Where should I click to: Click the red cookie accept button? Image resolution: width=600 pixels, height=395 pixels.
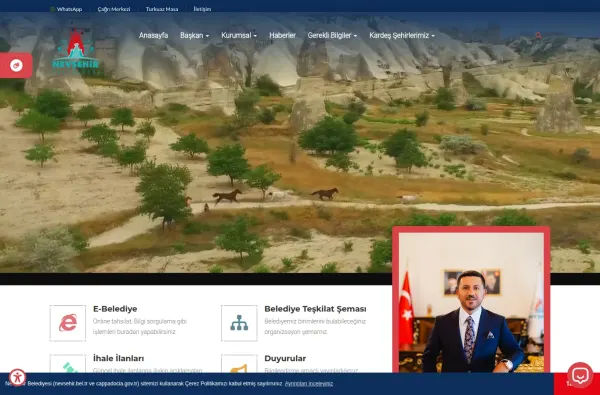[x=577, y=384]
